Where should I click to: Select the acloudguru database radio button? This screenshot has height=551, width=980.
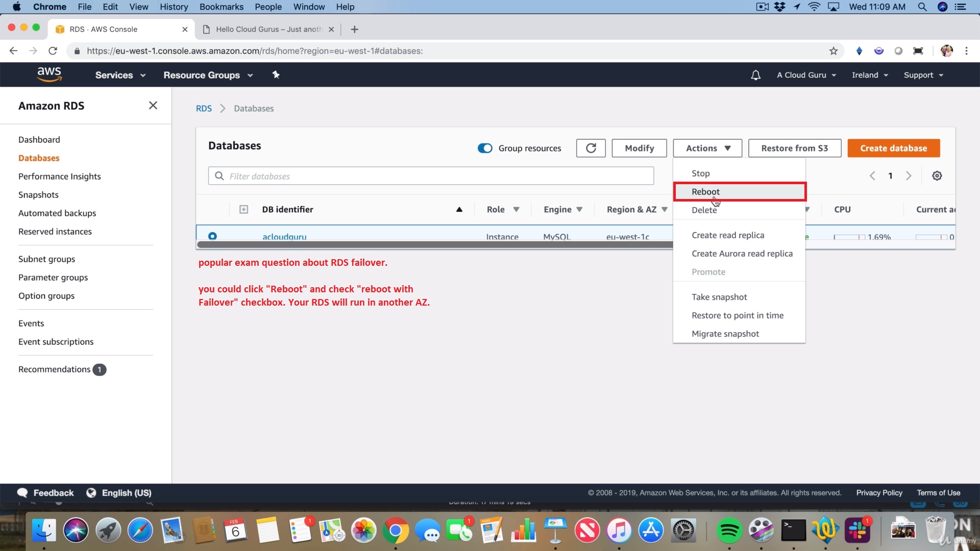[x=212, y=236]
